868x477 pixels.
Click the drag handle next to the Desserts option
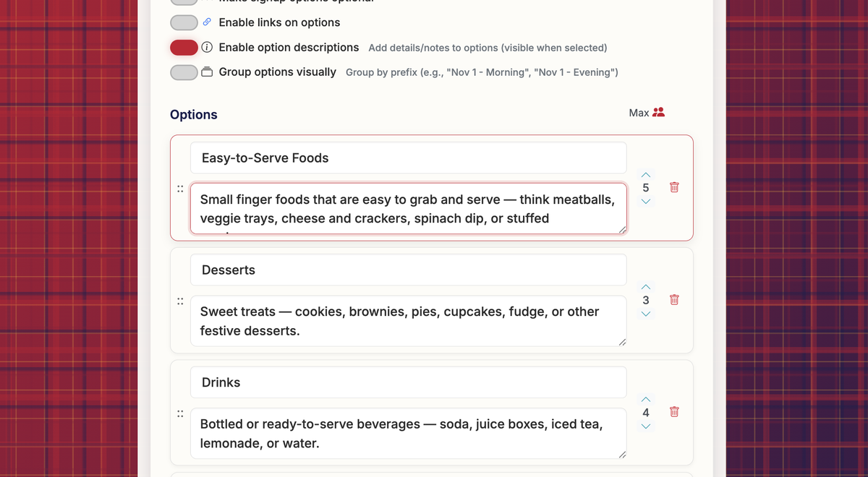pyautogui.click(x=180, y=301)
